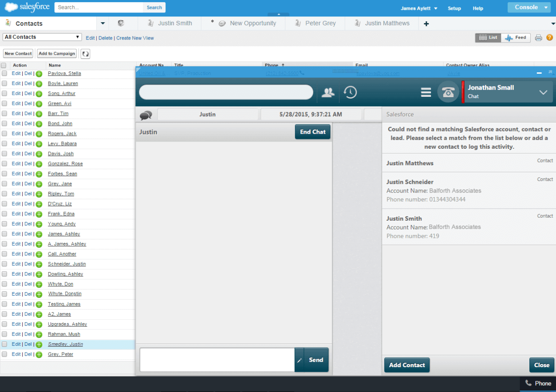Select Justin Smith contact match
The height and width of the screenshot is (392, 556).
coord(469,227)
